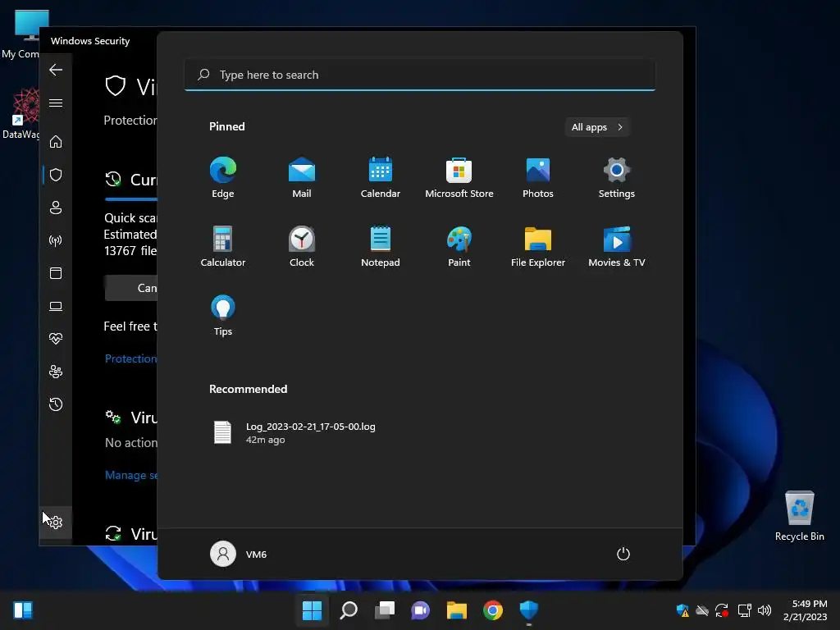Open Settings from pinned apps
Screen dimensions: 840x630
tap(617, 177)
